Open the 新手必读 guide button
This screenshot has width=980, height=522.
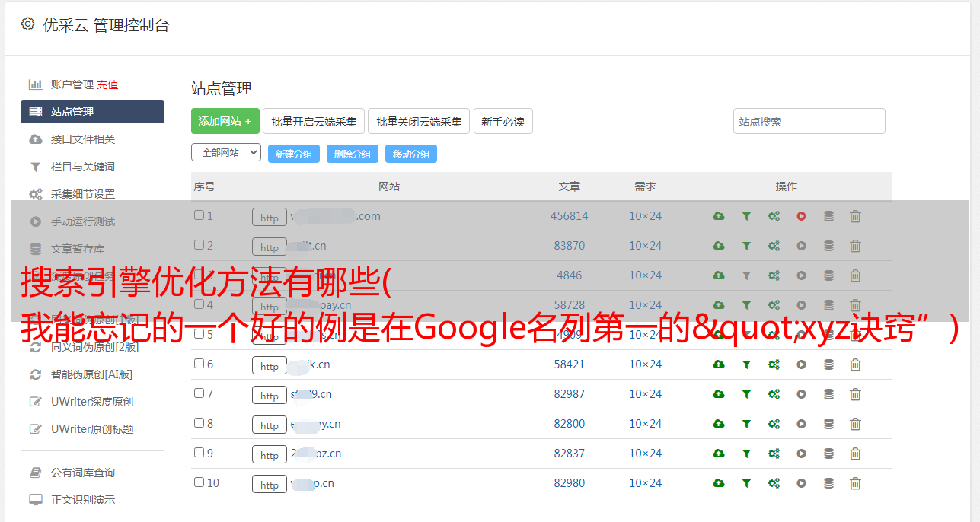(x=503, y=121)
